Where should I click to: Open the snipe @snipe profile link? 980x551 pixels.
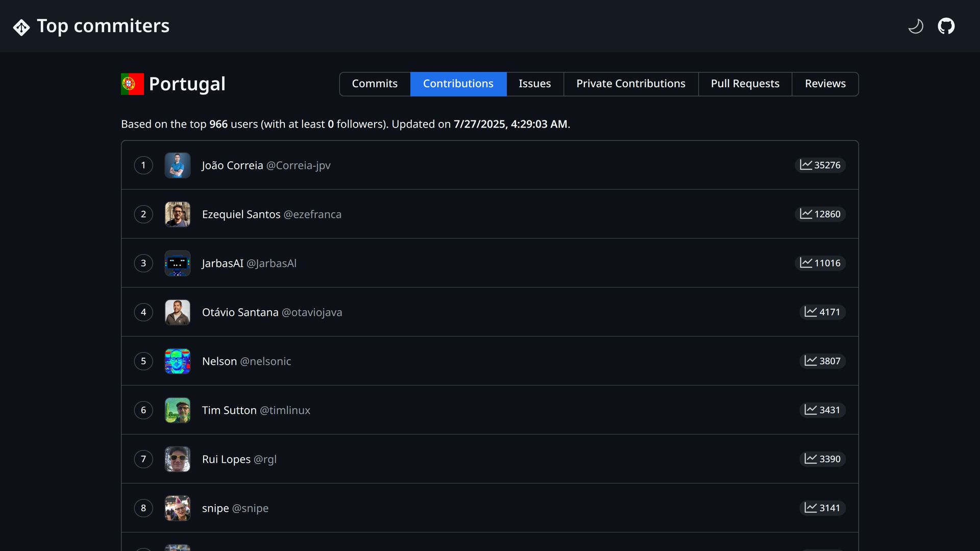235,508
